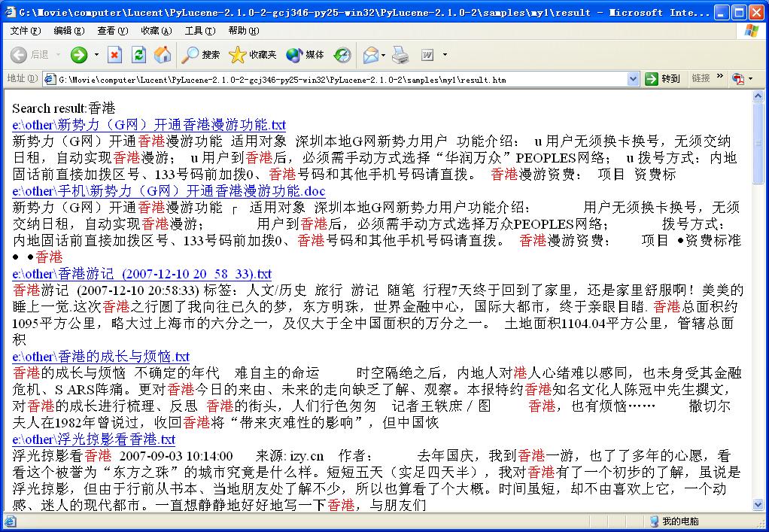Refresh the page using the toolbar icon
Viewport: 769px width, 532px height.
click(x=138, y=55)
